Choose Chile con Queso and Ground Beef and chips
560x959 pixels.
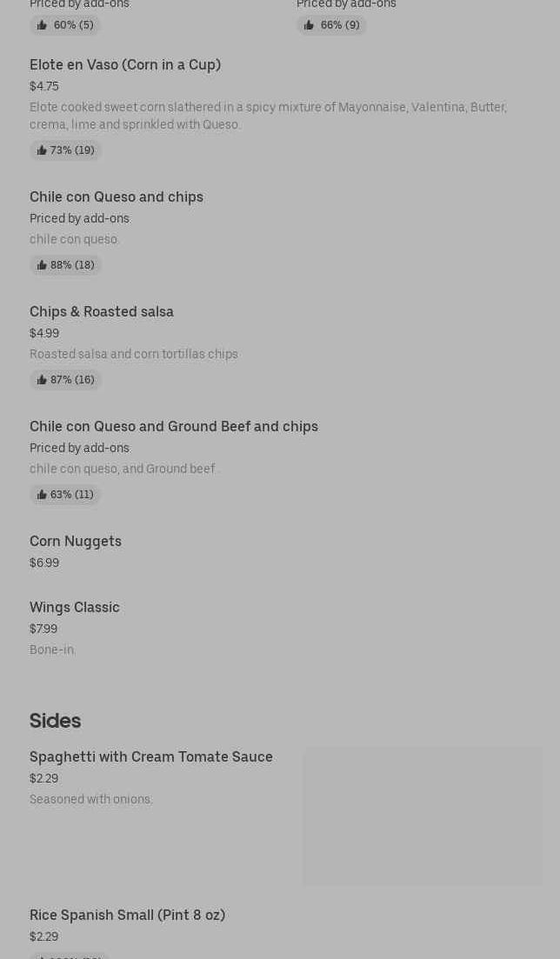tap(174, 427)
